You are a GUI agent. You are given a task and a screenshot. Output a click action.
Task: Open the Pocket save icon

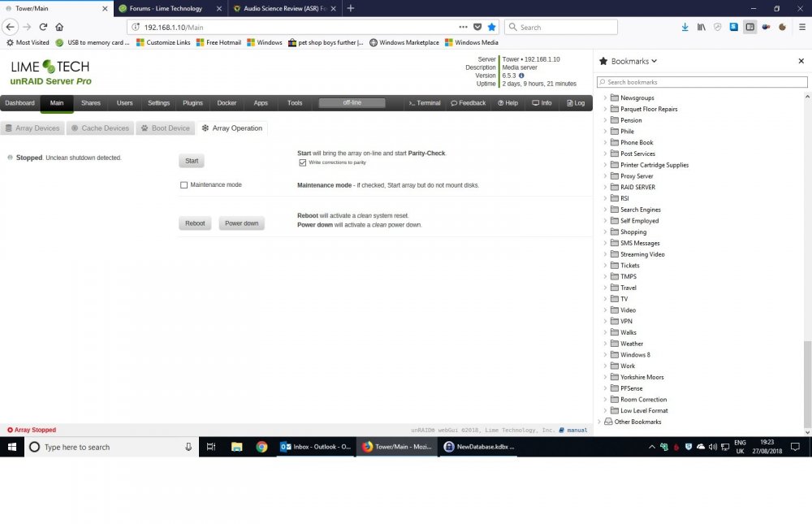(x=477, y=27)
